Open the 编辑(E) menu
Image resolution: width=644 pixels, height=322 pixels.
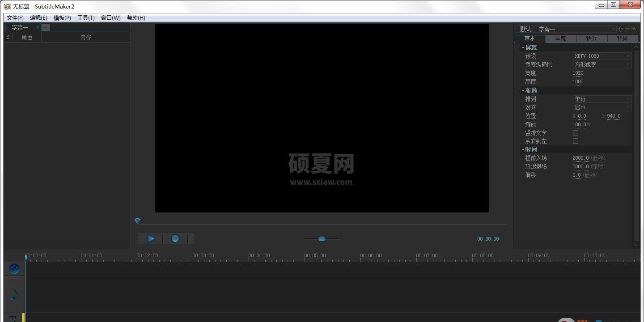pyautogui.click(x=38, y=18)
